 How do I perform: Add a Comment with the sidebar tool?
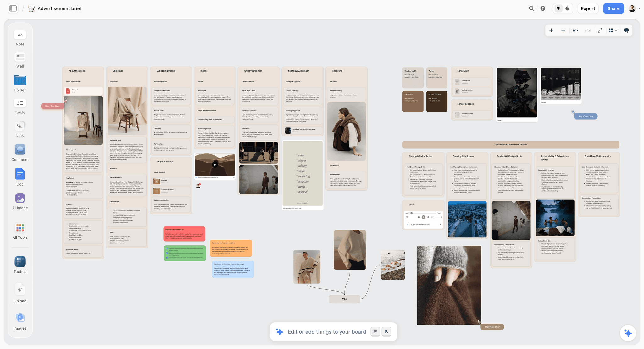pos(20,153)
